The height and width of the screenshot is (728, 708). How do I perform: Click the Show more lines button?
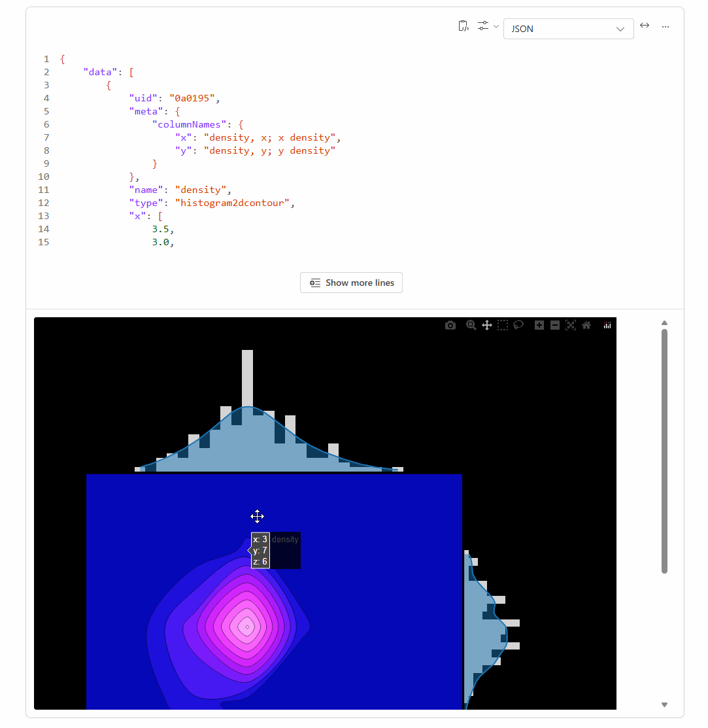(351, 283)
